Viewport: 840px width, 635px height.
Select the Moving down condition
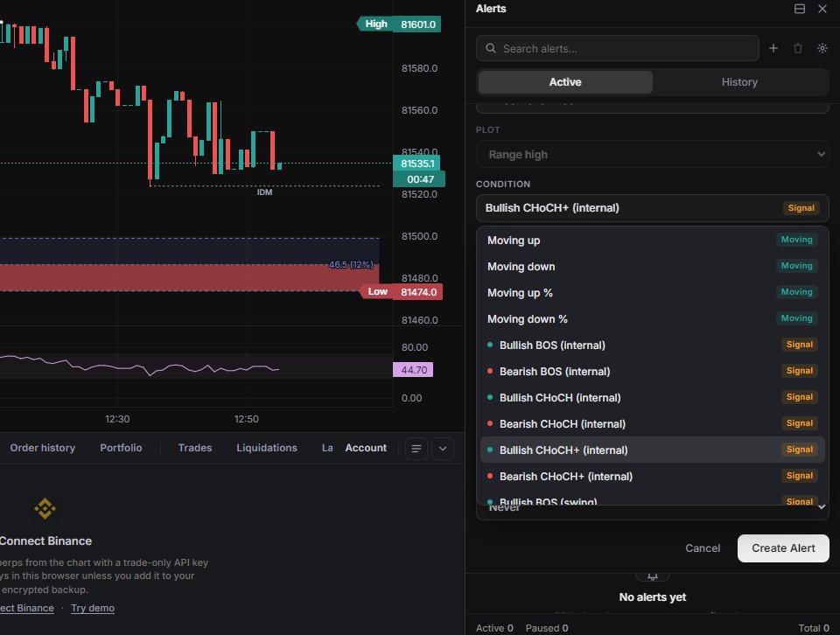click(x=653, y=267)
